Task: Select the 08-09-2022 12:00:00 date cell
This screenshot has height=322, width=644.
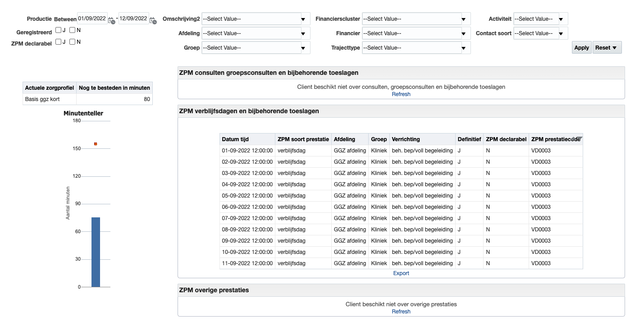Action: point(247,230)
